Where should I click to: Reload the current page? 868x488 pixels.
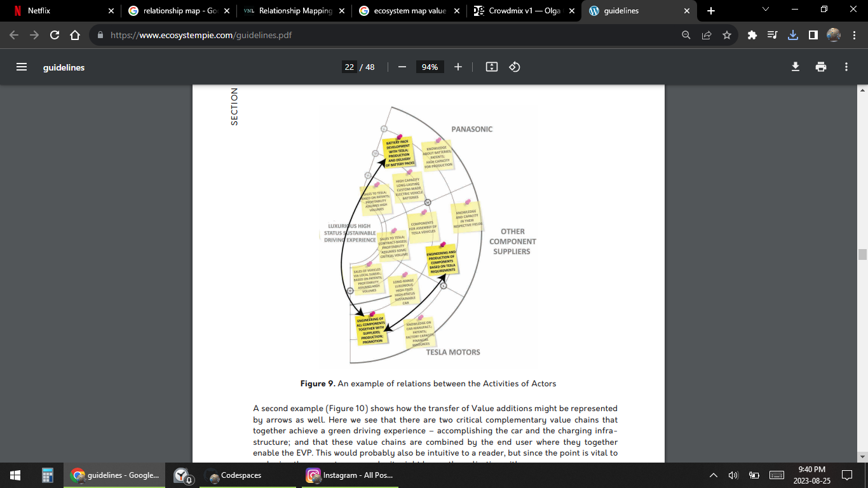pyautogui.click(x=55, y=36)
